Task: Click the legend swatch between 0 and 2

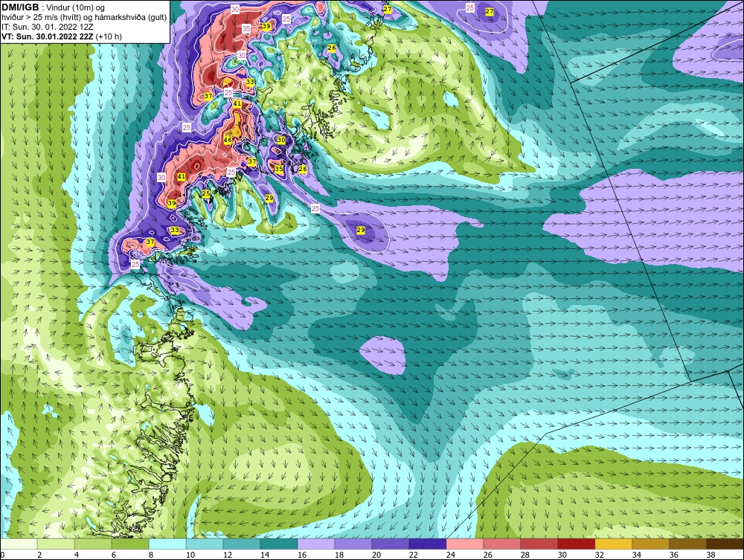Action: [x=19, y=544]
